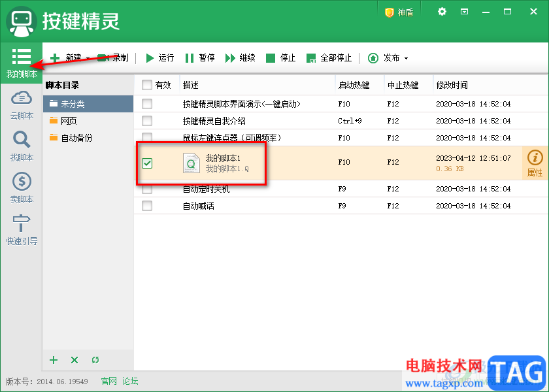Sort by the 启动热键 column header
The width and height of the screenshot is (549, 392).
click(x=359, y=85)
